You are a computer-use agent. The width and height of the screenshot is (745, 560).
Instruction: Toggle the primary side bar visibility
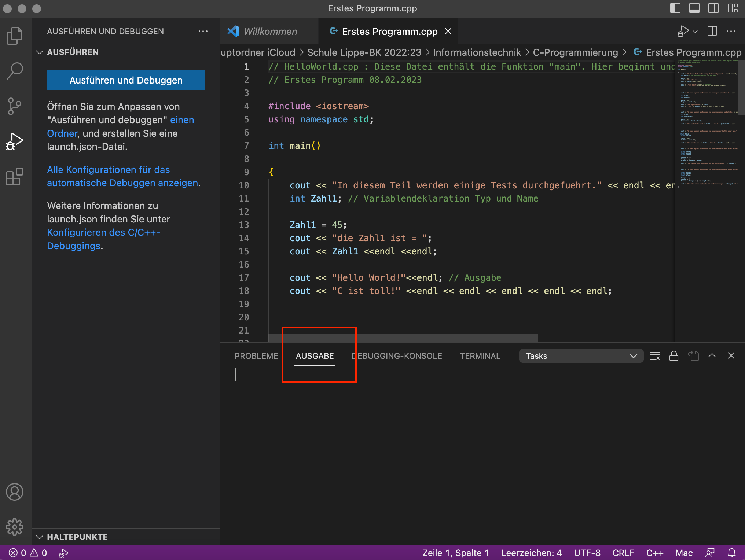675,8
